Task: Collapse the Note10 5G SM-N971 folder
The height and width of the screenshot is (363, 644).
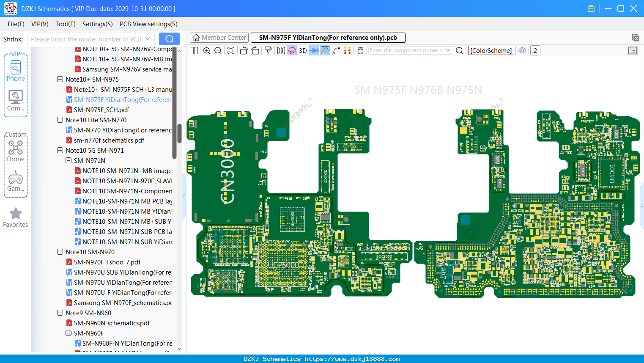Action: tap(60, 150)
